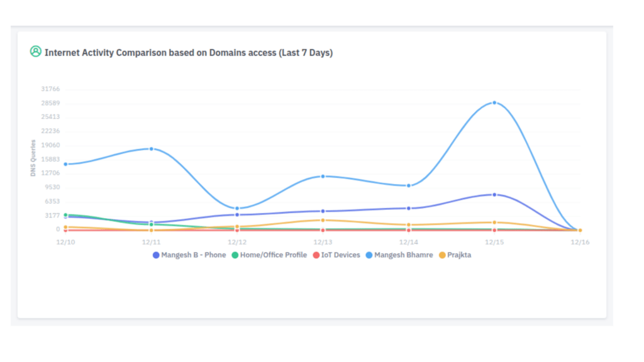Viewport: 644px width, 362px height.
Task: Select the Mangesh Bhamre peak point on 12/15
Action: 494,102
